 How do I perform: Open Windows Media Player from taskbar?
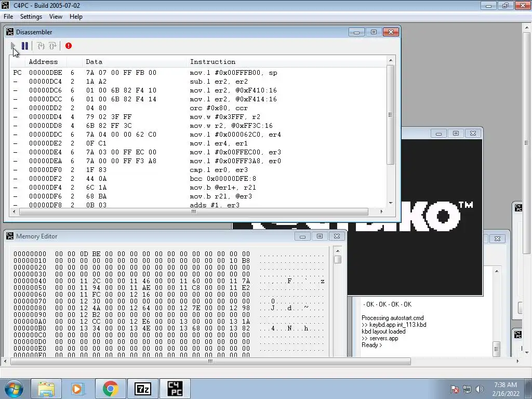pyautogui.click(x=78, y=389)
